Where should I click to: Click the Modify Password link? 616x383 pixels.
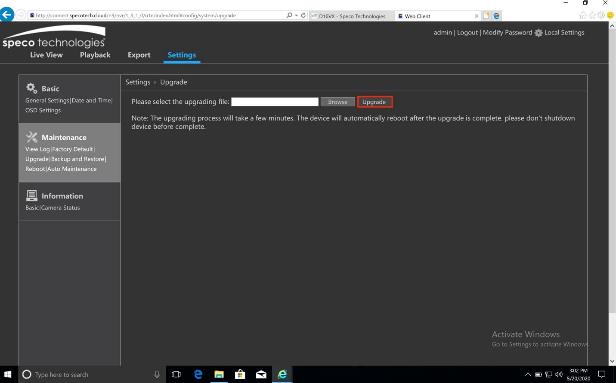tap(507, 33)
